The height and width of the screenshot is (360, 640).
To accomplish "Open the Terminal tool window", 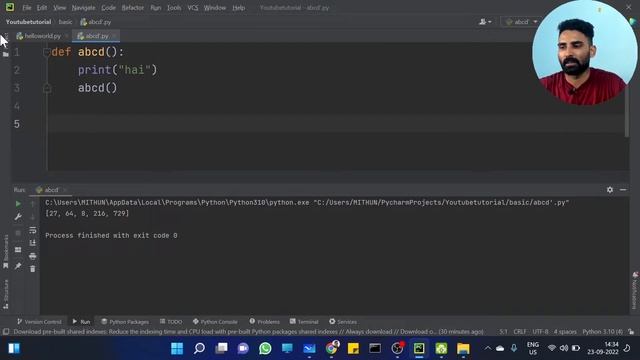I will pos(304,322).
